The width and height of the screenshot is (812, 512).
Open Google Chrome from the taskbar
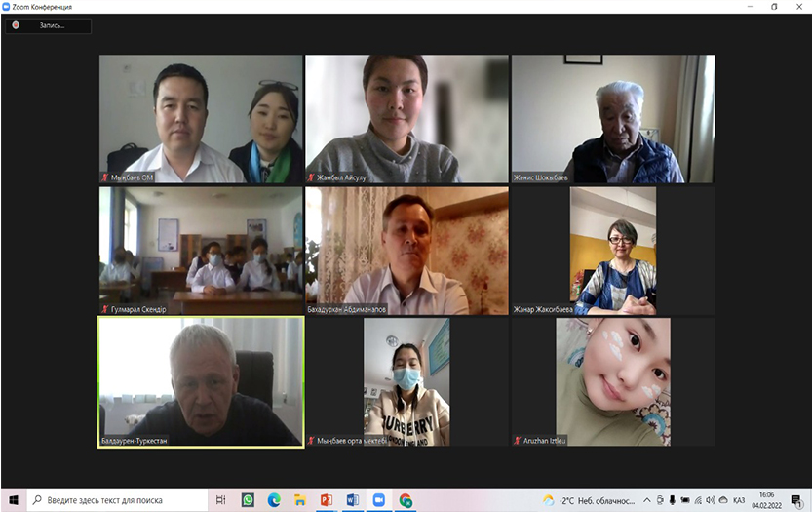[406, 500]
